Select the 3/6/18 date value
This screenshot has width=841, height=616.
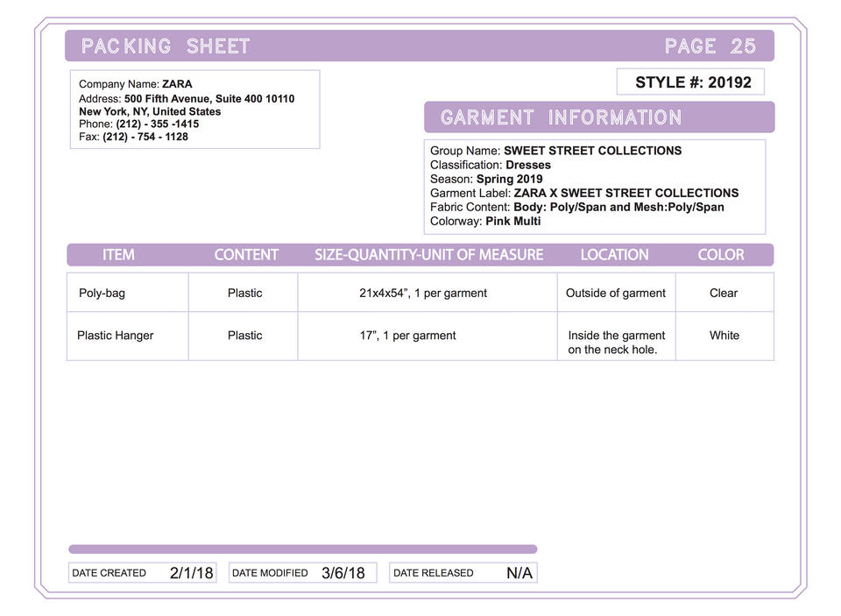click(343, 573)
